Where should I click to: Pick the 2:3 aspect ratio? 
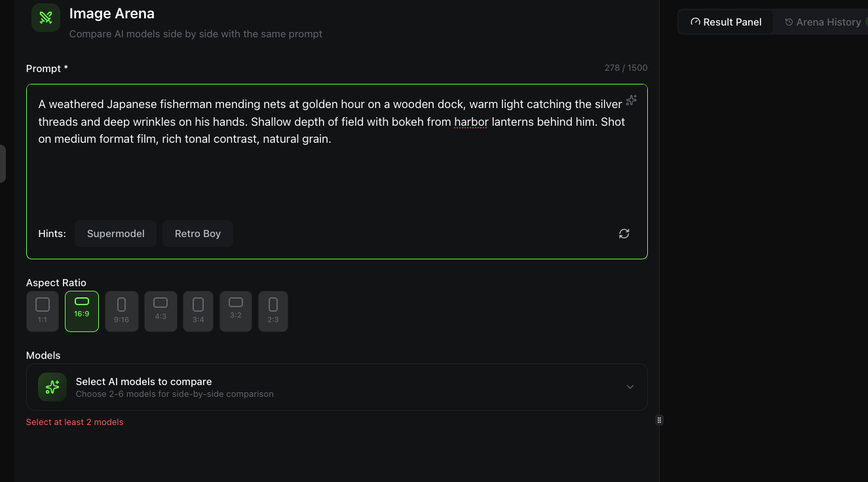click(x=273, y=311)
